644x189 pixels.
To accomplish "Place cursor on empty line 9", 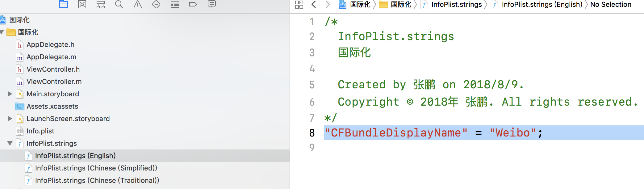I will pyautogui.click(x=484, y=148).
